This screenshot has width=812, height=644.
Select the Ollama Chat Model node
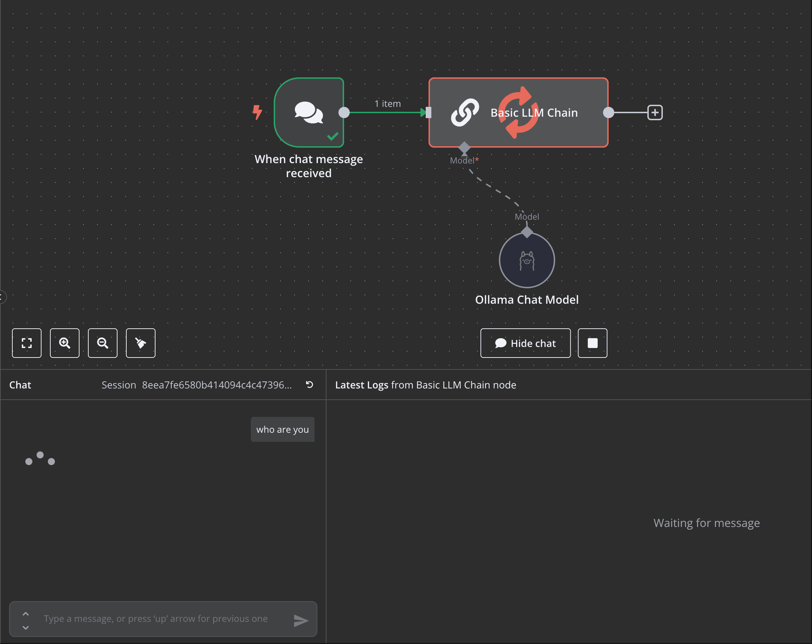click(527, 260)
